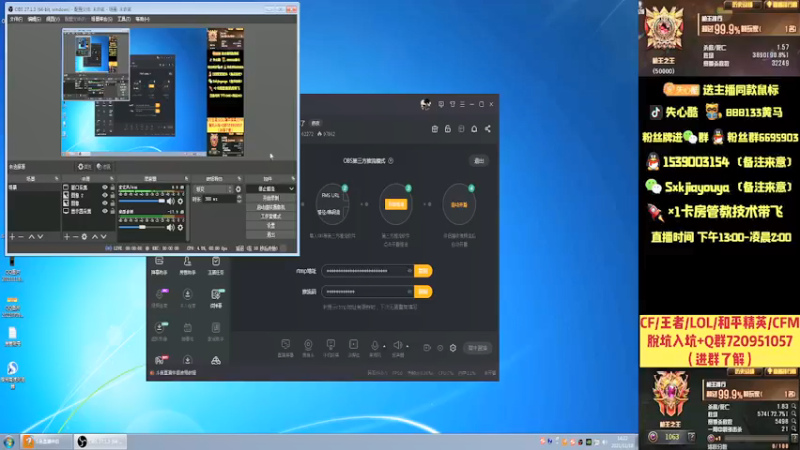This screenshot has height=450, width=800.
Task: Open the File menu in OBS
Action: point(16,19)
